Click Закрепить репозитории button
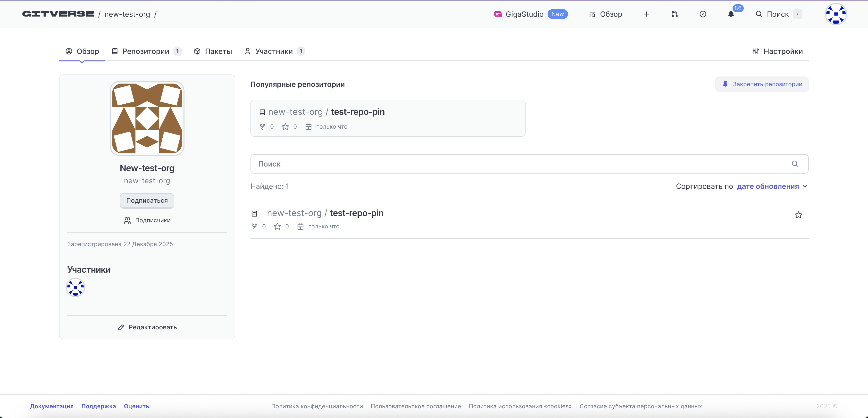This screenshot has width=868, height=418. click(x=761, y=84)
